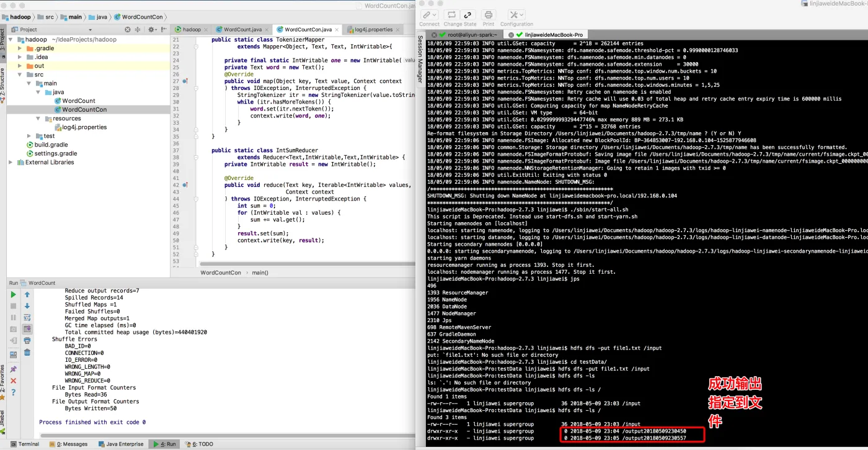Pin the Run tab with pin icon
Screen dimensions: 868x450
pyautogui.click(x=14, y=369)
